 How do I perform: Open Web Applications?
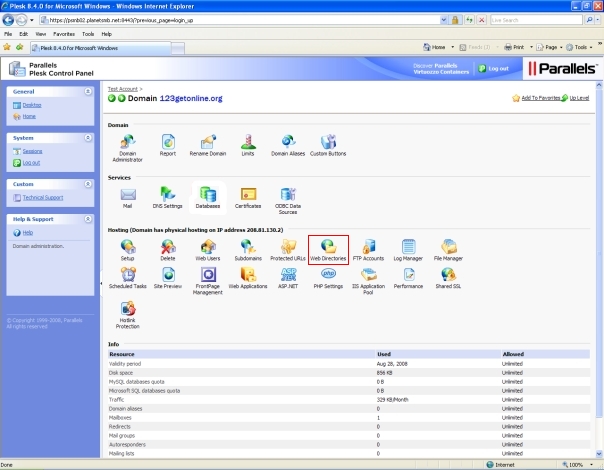(248, 278)
